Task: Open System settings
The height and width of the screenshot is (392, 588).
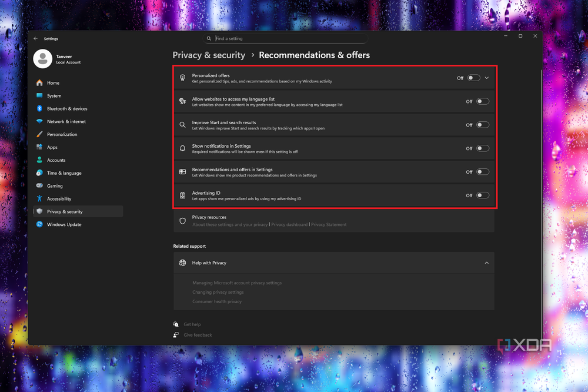Action: [x=78, y=96]
